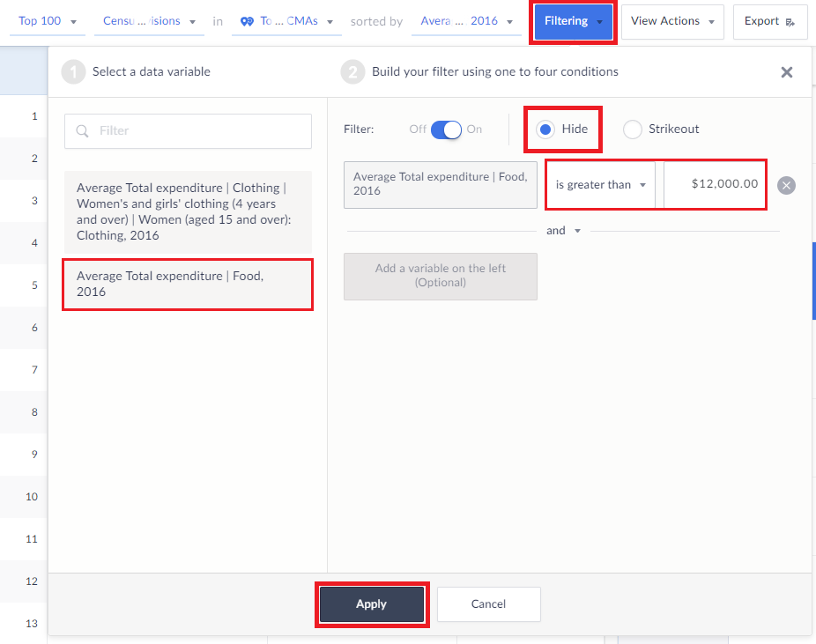The image size is (816, 644).
Task: Click the Export button
Action: 769,21
